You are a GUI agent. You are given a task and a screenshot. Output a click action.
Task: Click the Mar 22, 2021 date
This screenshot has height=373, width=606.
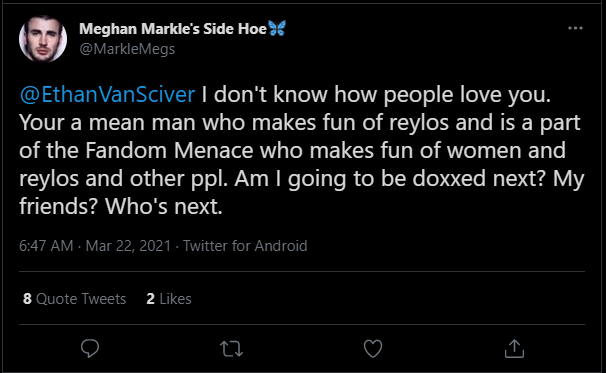point(128,246)
